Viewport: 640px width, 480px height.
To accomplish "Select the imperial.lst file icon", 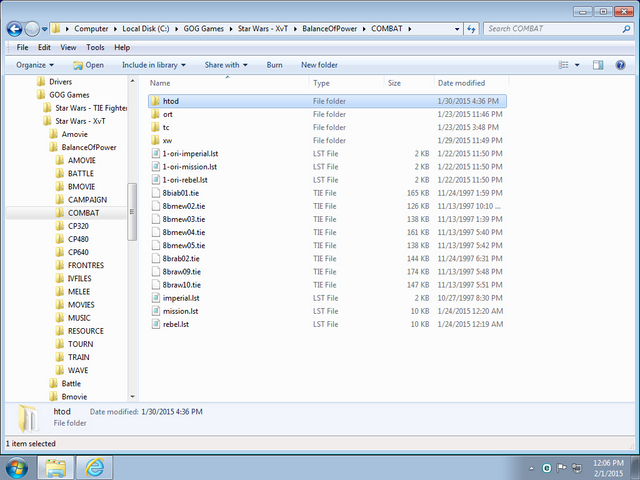I will click(x=155, y=298).
